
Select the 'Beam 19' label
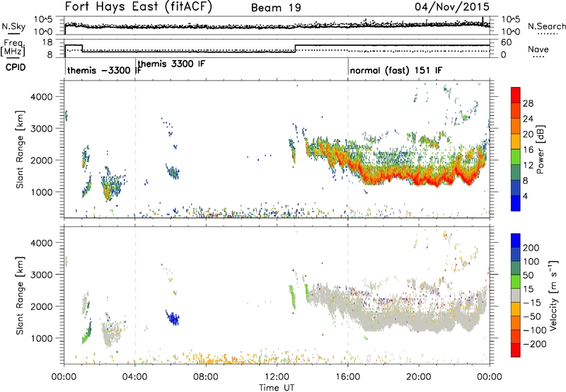pyautogui.click(x=276, y=8)
